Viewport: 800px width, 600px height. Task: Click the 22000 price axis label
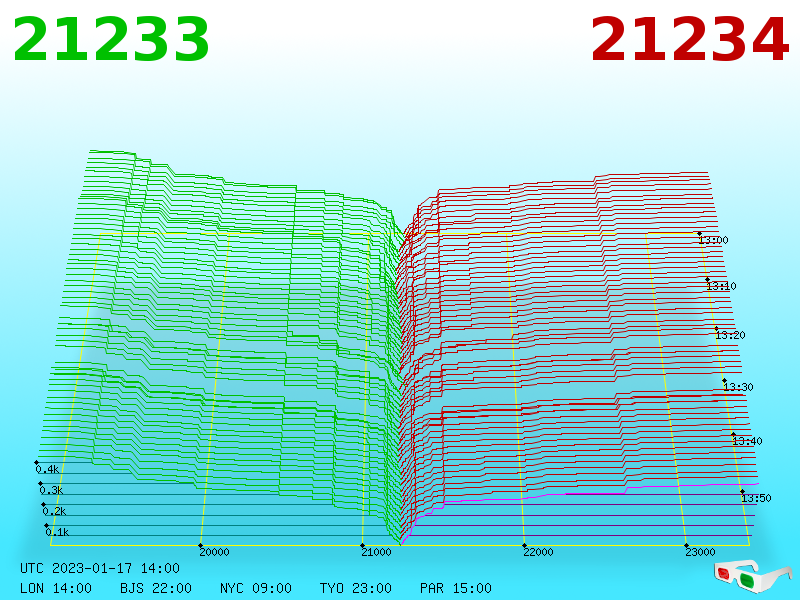[538, 552]
